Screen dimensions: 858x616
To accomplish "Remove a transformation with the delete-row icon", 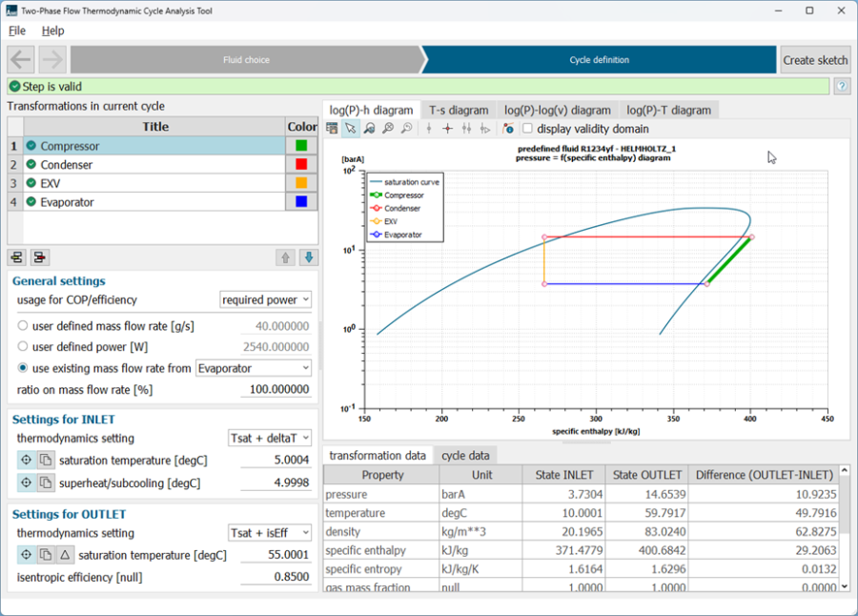I will tap(40, 257).
